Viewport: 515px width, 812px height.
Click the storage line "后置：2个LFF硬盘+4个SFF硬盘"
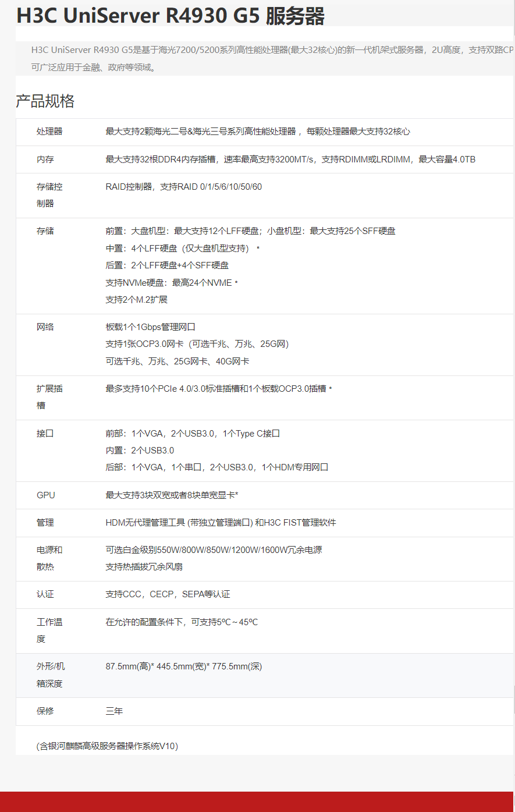click(x=167, y=265)
